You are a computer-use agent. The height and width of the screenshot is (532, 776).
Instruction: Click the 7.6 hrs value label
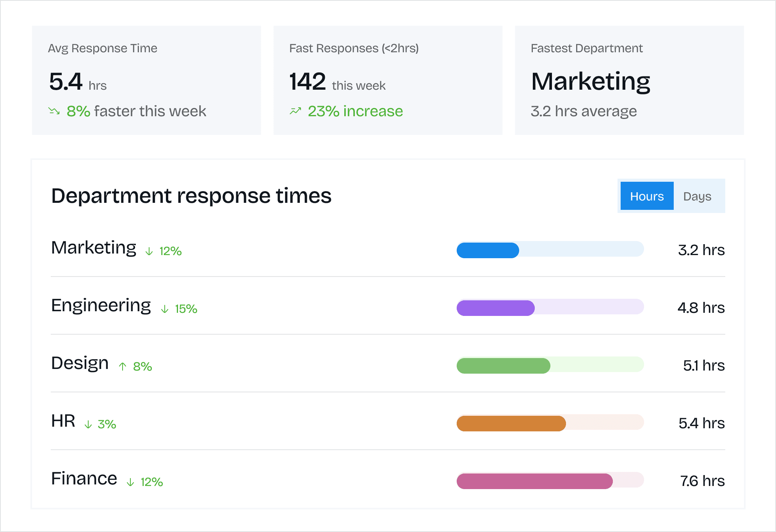click(x=702, y=481)
